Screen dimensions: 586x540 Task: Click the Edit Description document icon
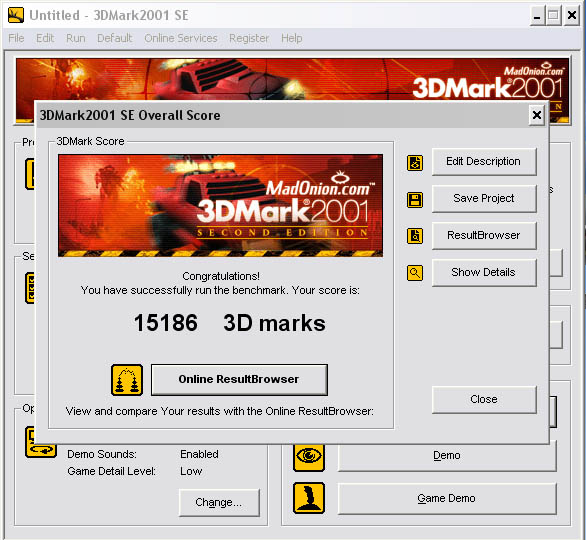pos(415,163)
